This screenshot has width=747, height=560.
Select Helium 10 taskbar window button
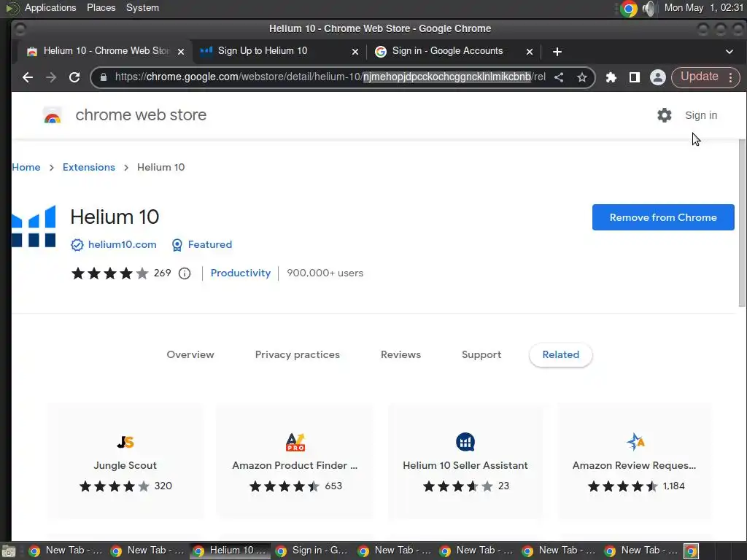click(231, 551)
